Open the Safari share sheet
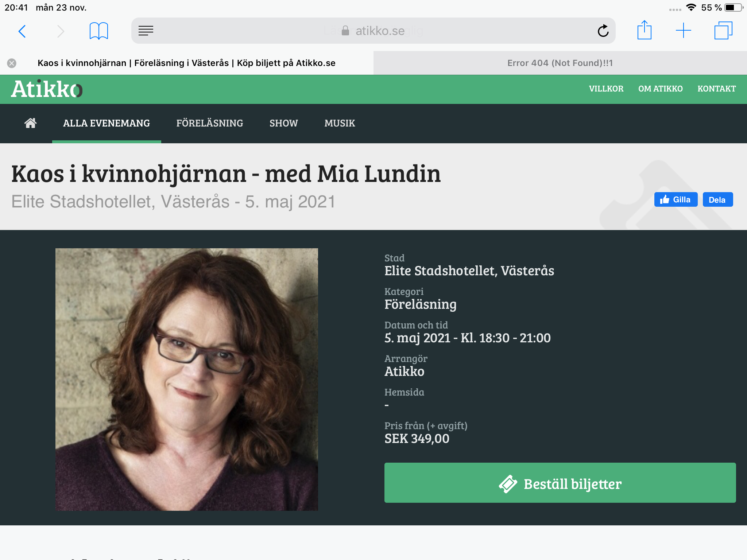747x560 pixels. 645,30
